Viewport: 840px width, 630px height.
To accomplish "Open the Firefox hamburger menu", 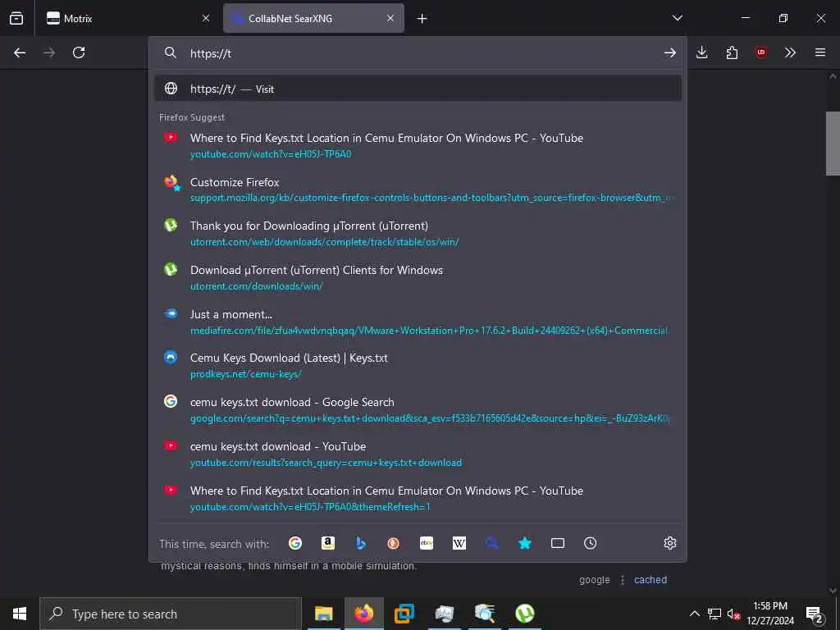I will [820, 52].
